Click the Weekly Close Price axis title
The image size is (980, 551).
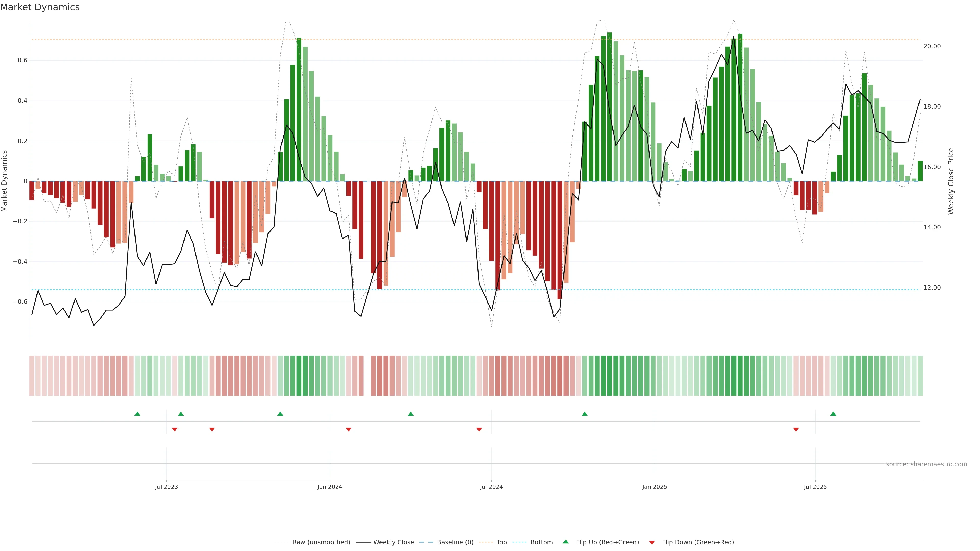(x=951, y=181)
